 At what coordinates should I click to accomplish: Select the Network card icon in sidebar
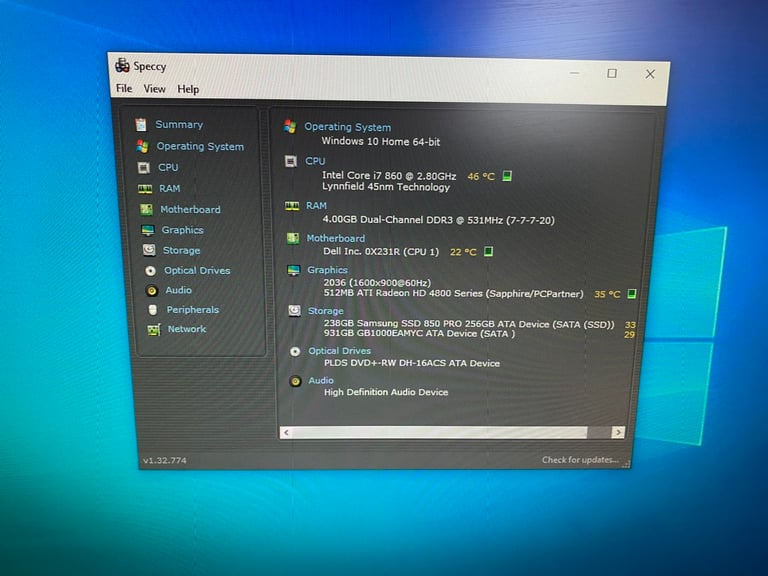pos(154,329)
